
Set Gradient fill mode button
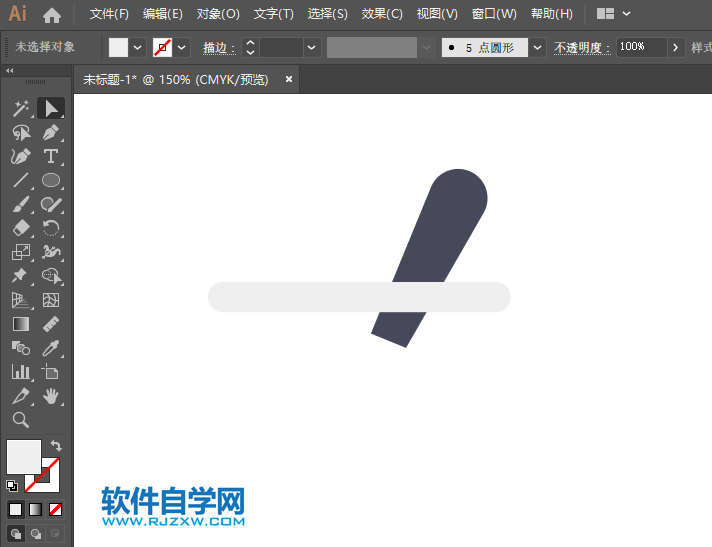tap(35, 509)
